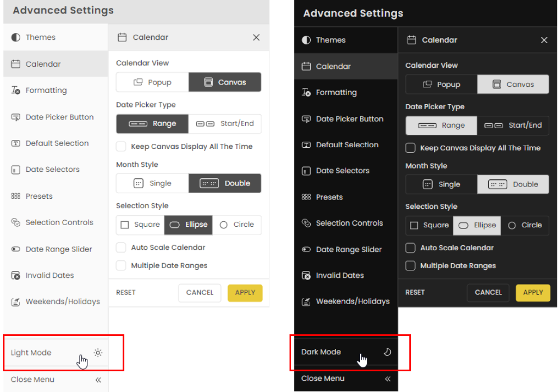
Task: Click the Default Selection icon in the dark sidebar
Action: 306,144
